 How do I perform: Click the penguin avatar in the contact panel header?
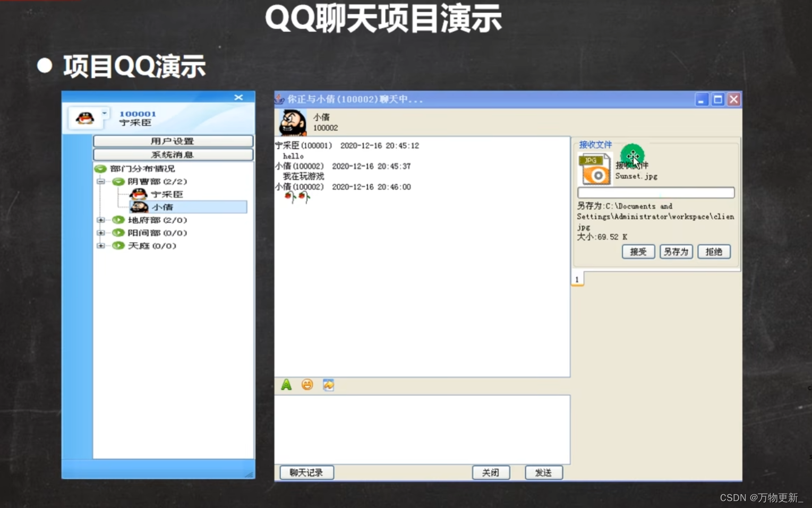[85, 118]
